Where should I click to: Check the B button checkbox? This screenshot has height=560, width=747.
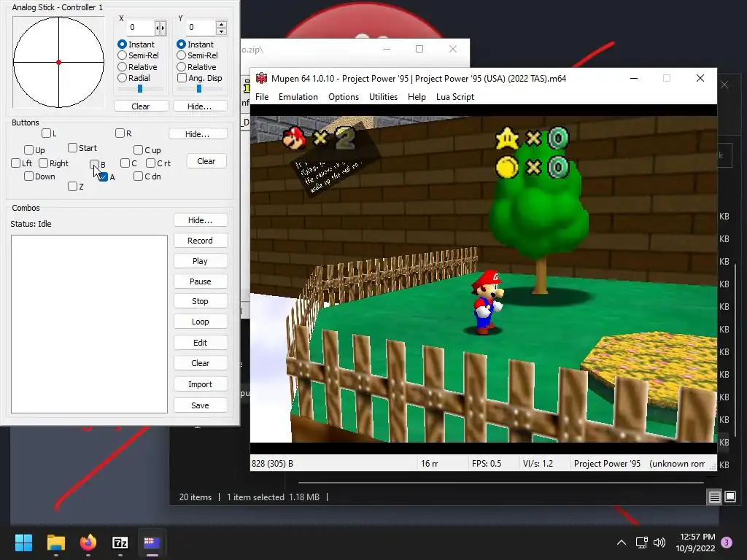[94, 165]
